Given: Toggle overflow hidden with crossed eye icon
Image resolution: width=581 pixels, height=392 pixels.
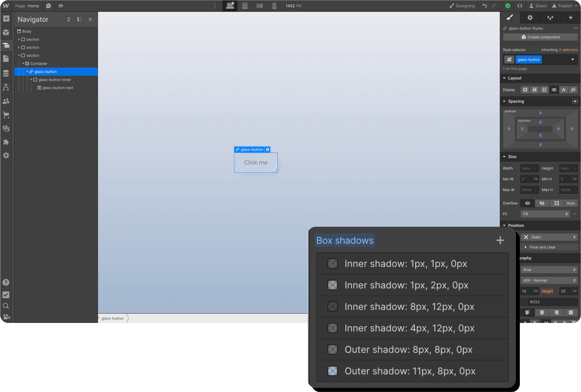Looking at the screenshot, I should [542, 203].
